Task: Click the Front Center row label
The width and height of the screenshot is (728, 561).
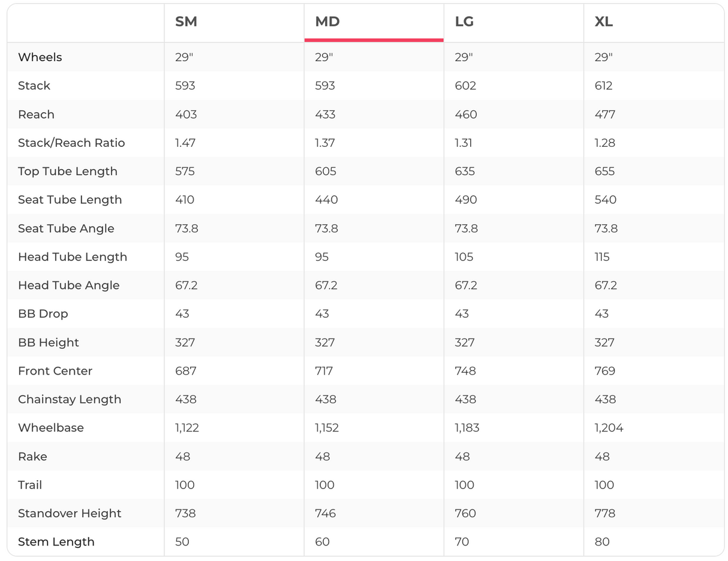Action: click(x=55, y=371)
